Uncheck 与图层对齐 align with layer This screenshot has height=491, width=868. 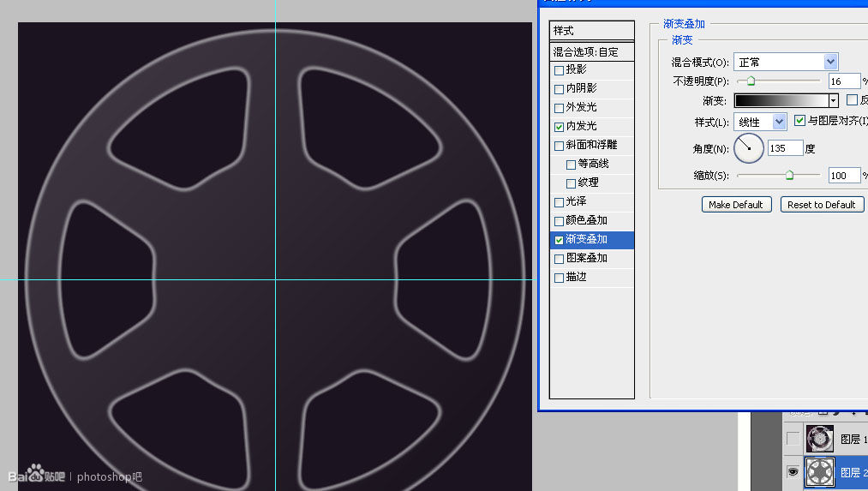pyautogui.click(x=799, y=120)
